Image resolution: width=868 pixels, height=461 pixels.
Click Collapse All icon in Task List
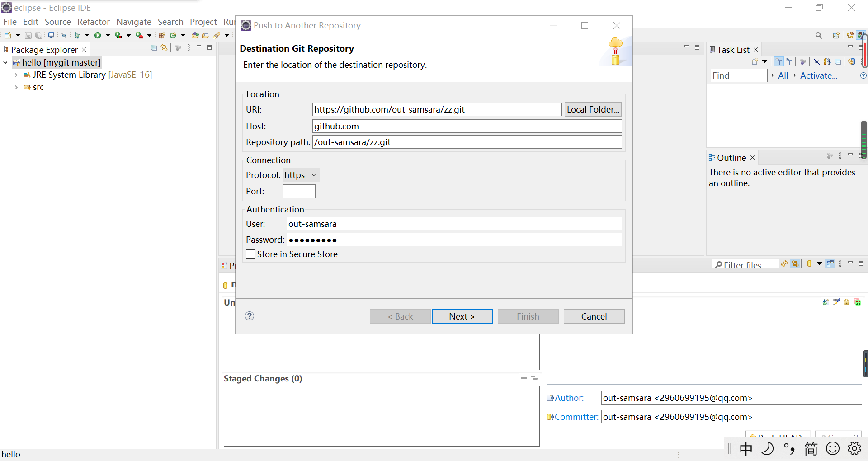coord(838,61)
